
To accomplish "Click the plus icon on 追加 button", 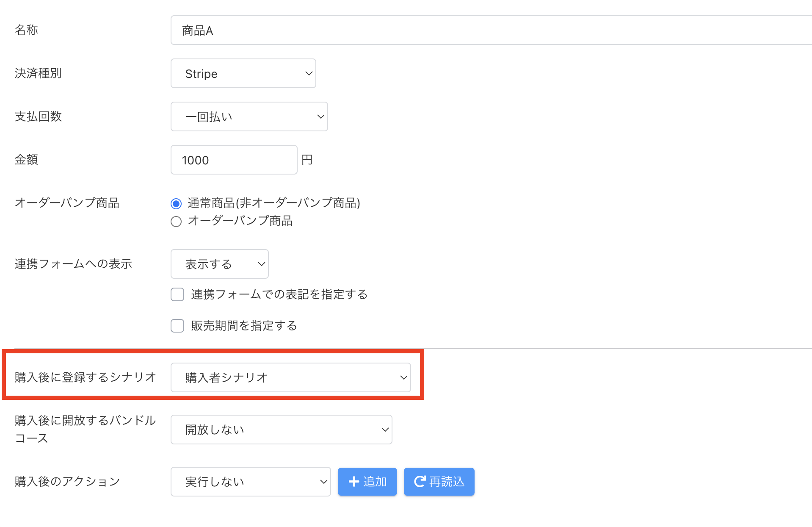I will click(354, 482).
